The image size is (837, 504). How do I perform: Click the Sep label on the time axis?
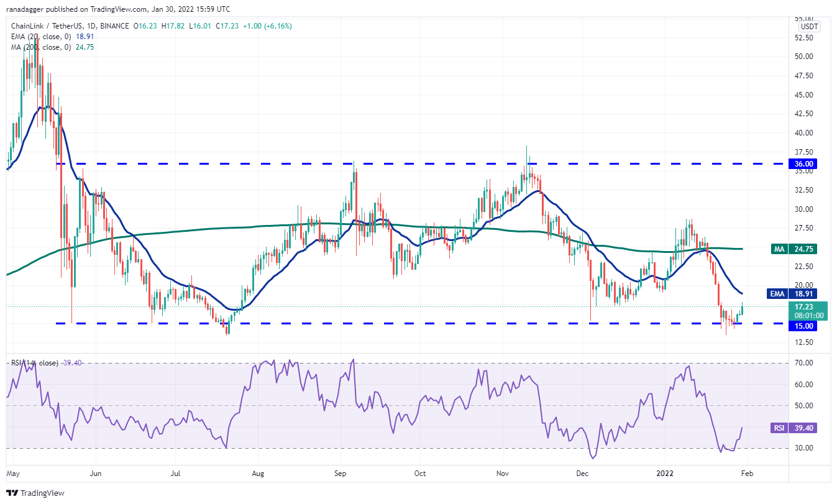click(341, 474)
